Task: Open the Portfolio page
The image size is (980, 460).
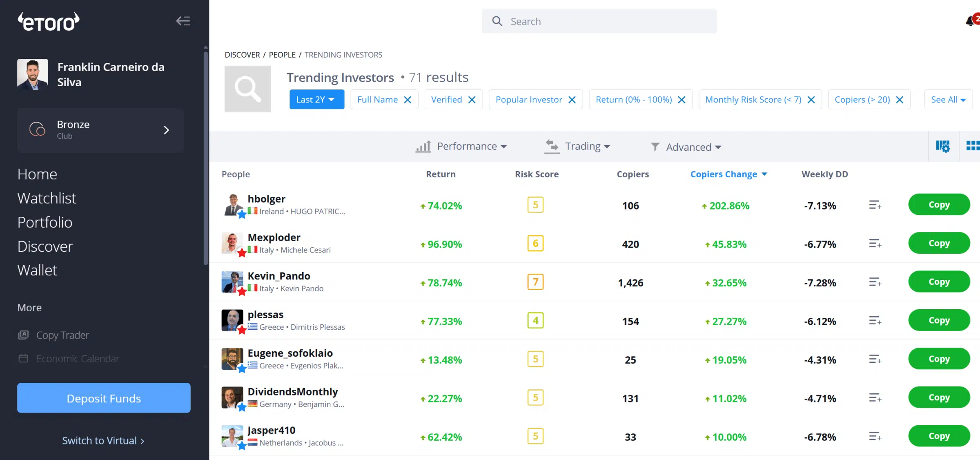Action: pyautogui.click(x=45, y=223)
